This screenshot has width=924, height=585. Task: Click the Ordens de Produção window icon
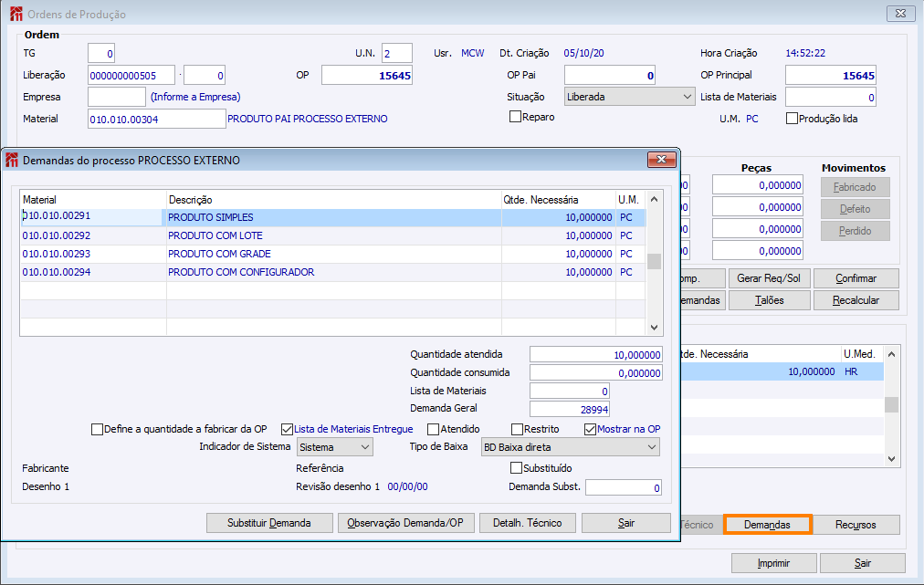[15, 15]
